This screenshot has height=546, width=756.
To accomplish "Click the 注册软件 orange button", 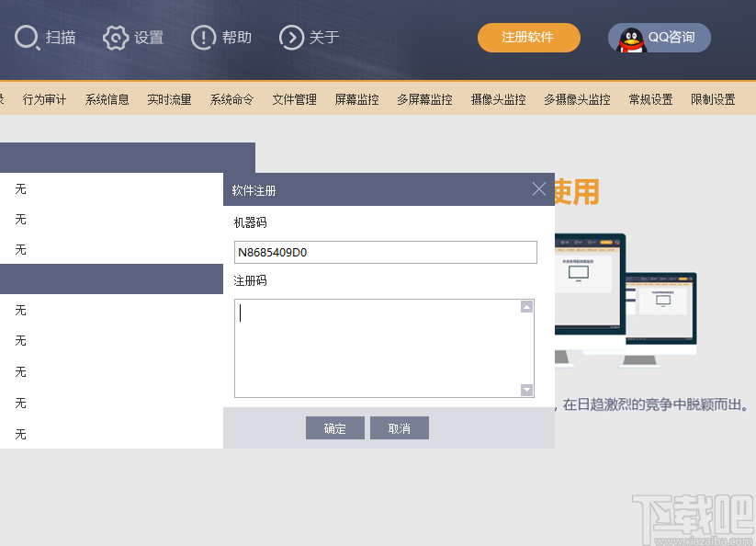I will tap(529, 38).
